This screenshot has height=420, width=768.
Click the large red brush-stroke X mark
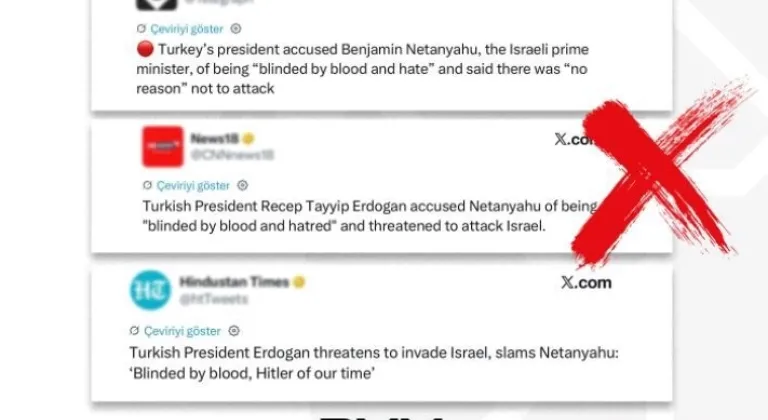pyautogui.click(x=661, y=172)
